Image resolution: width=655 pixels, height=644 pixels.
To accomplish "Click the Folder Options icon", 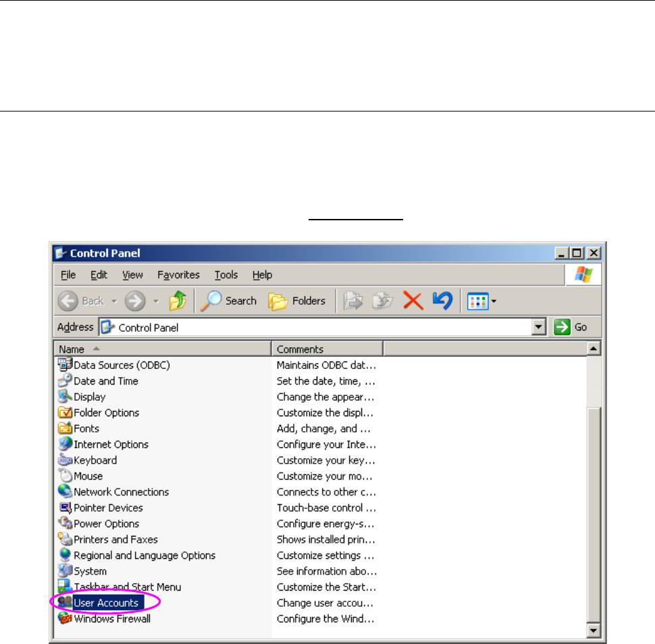I will coord(65,412).
